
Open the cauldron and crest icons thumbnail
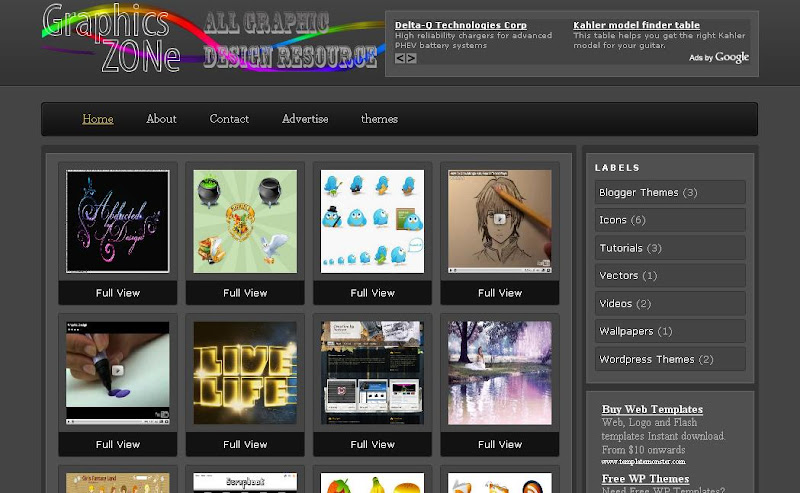(x=245, y=221)
